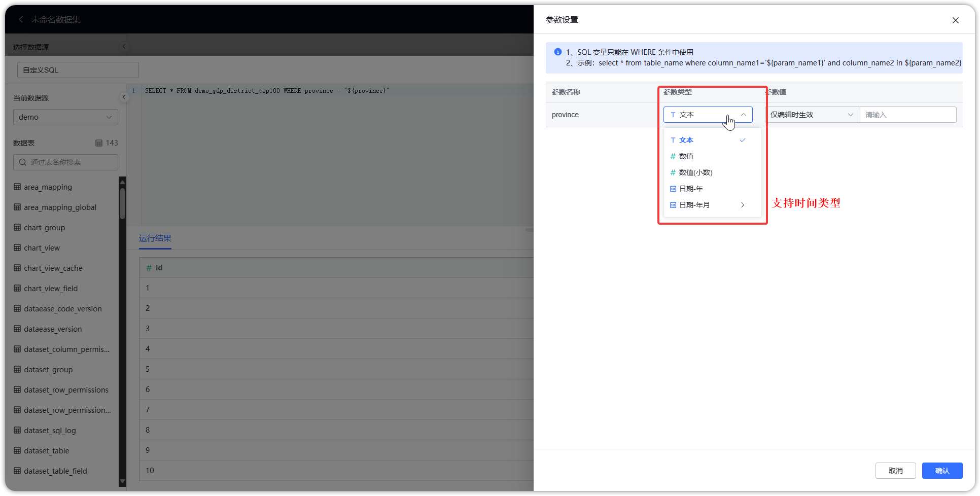
Task: Click the info icon in the SQL variable notice
Action: pyautogui.click(x=557, y=52)
